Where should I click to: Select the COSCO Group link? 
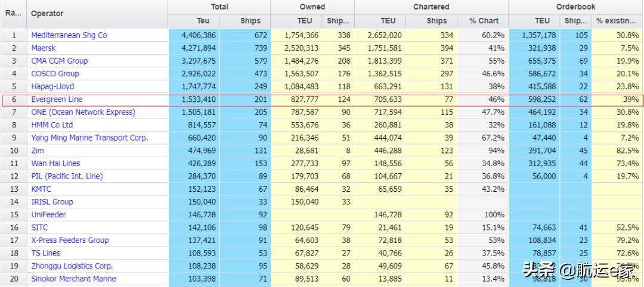point(55,74)
